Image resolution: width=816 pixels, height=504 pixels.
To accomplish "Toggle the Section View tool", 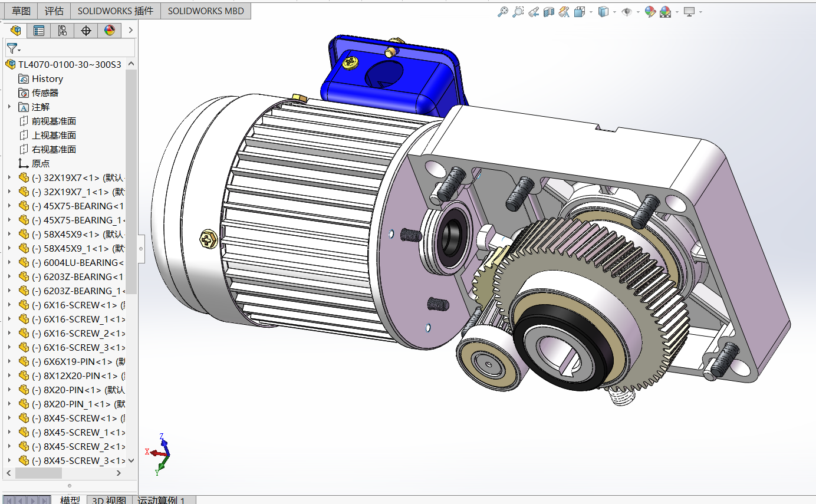I will 549,11.
